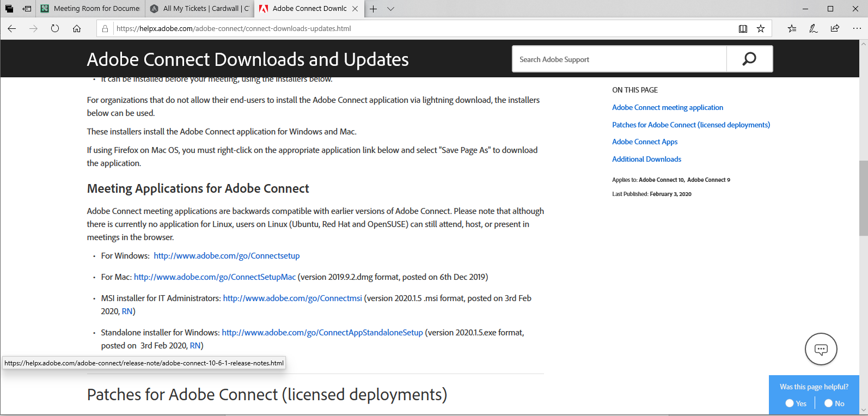Open Edge settings and more menu

coord(857,28)
